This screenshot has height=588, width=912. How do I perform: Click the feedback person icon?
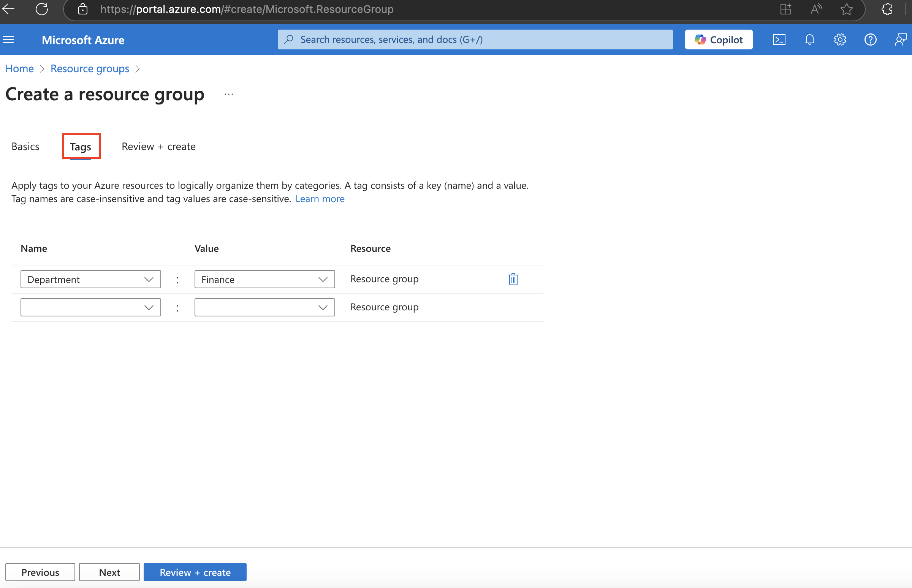(x=901, y=40)
